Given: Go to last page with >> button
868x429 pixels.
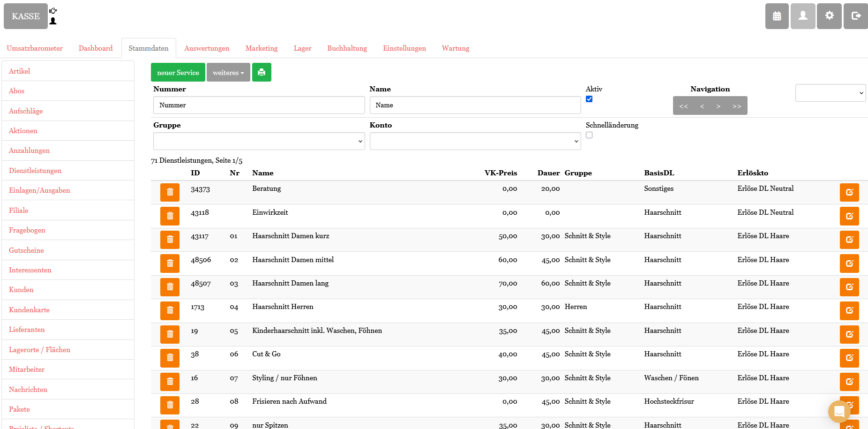Looking at the screenshot, I should pos(737,106).
